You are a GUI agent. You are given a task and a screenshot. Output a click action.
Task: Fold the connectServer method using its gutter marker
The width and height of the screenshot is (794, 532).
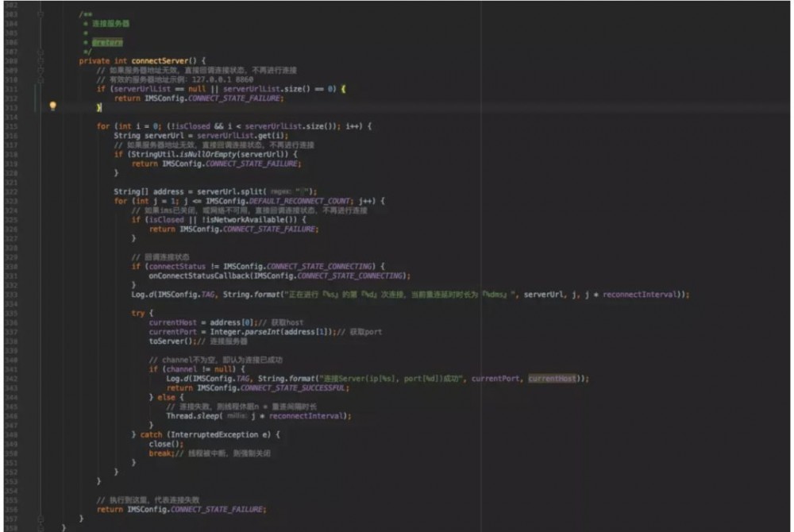point(40,60)
